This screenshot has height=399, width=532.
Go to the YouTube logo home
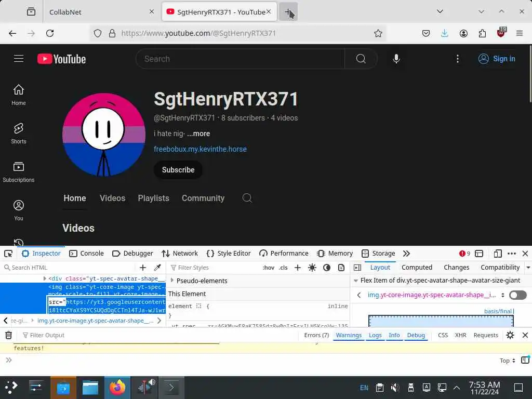pos(61,59)
